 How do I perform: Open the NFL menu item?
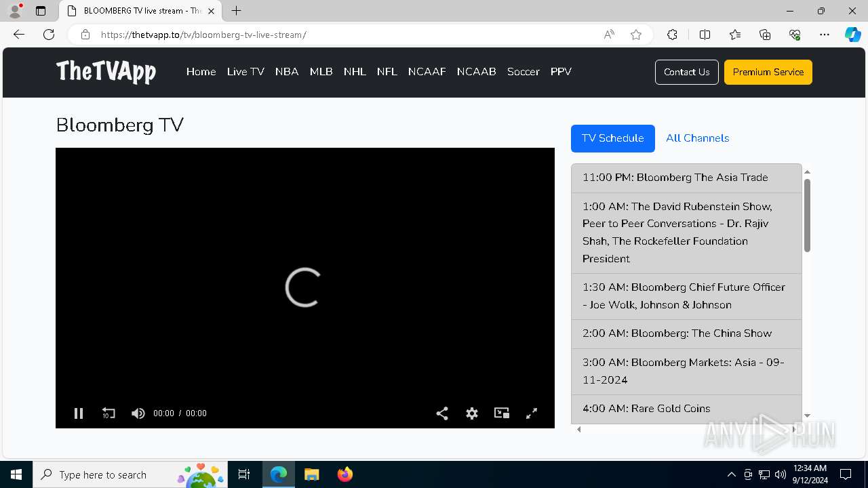click(387, 72)
